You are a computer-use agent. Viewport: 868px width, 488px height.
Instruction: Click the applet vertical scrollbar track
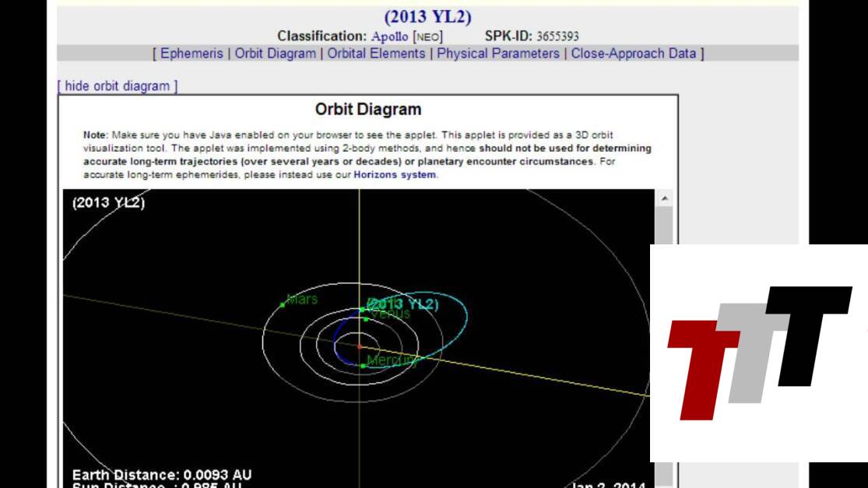664,226
